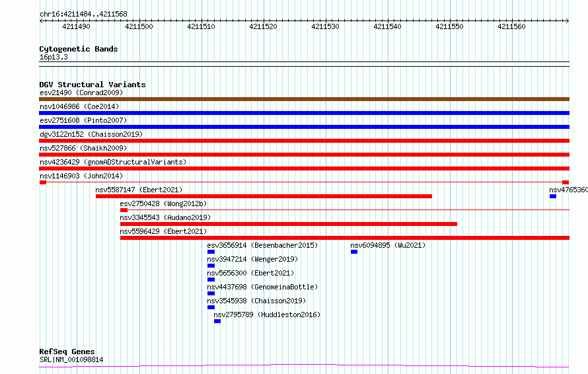The width and height of the screenshot is (588, 374).
Task: Select the nsv5596429 (Ebert2021) label
Action: 163,231
